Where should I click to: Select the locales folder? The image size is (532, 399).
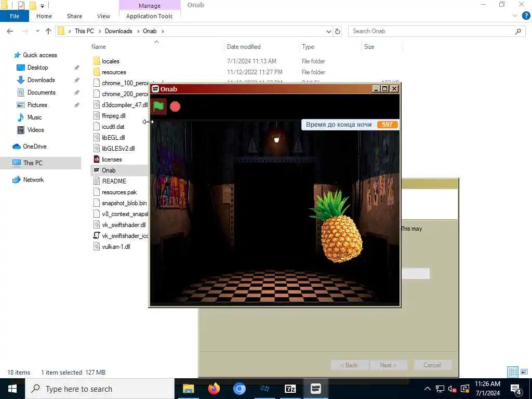pos(111,61)
